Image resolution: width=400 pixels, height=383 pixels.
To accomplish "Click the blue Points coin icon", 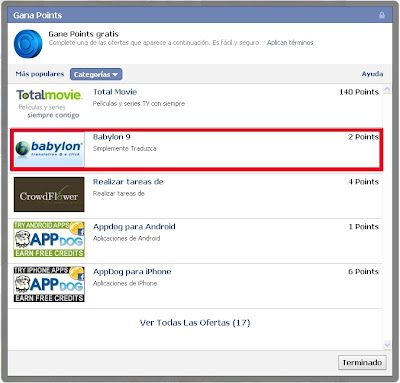I will (x=28, y=44).
